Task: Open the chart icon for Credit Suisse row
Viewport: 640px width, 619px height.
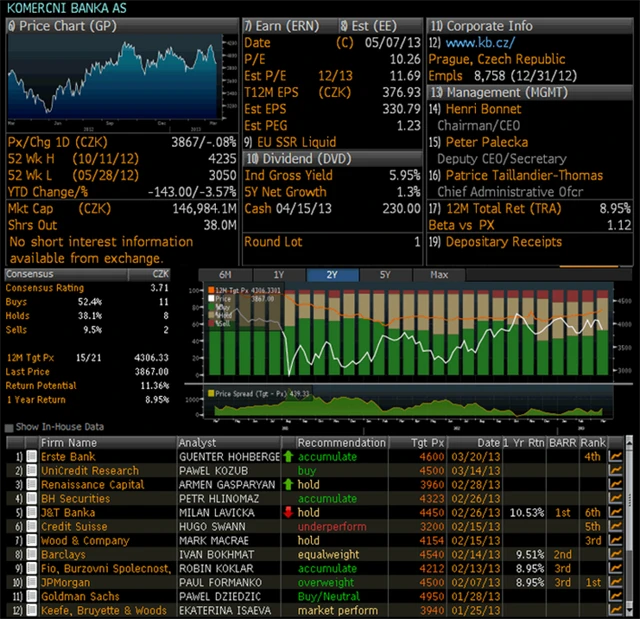Action: tap(616, 526)
